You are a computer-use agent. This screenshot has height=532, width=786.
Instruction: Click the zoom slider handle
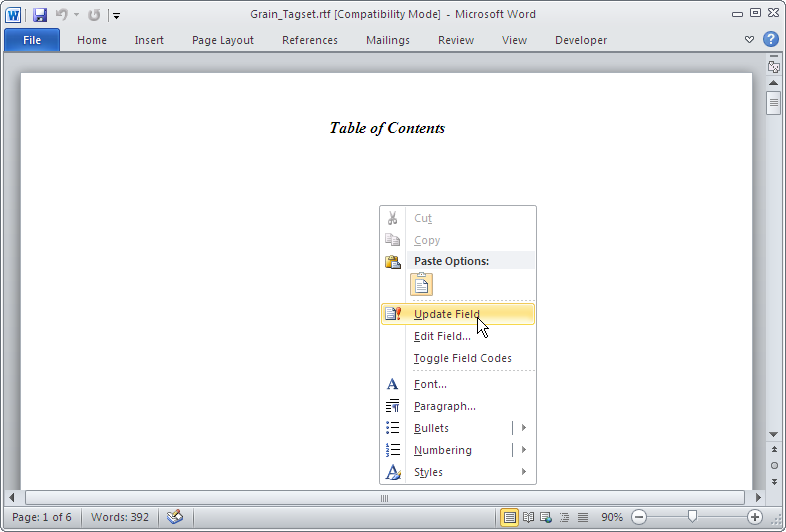point(692,516)
